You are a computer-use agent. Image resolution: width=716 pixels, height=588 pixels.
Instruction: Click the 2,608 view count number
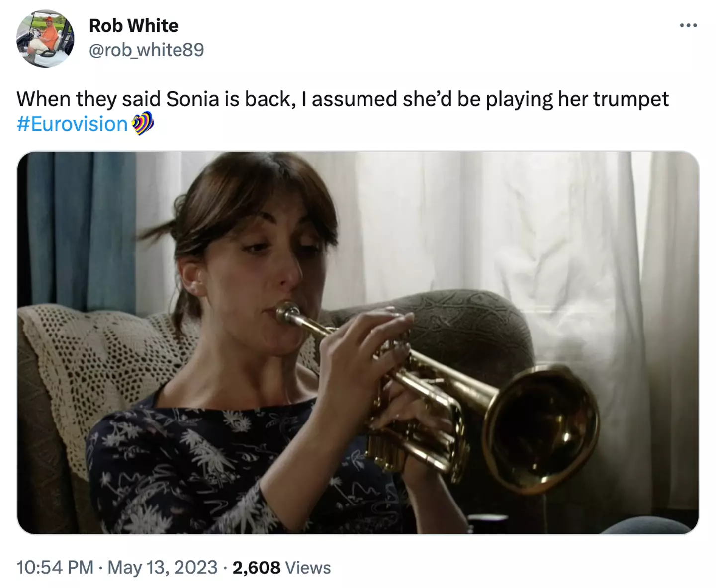[x=256, y=567]
